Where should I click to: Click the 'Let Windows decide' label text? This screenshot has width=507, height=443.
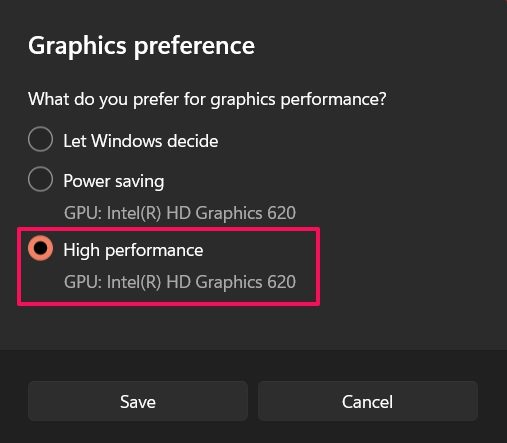[x=141, y=141]
